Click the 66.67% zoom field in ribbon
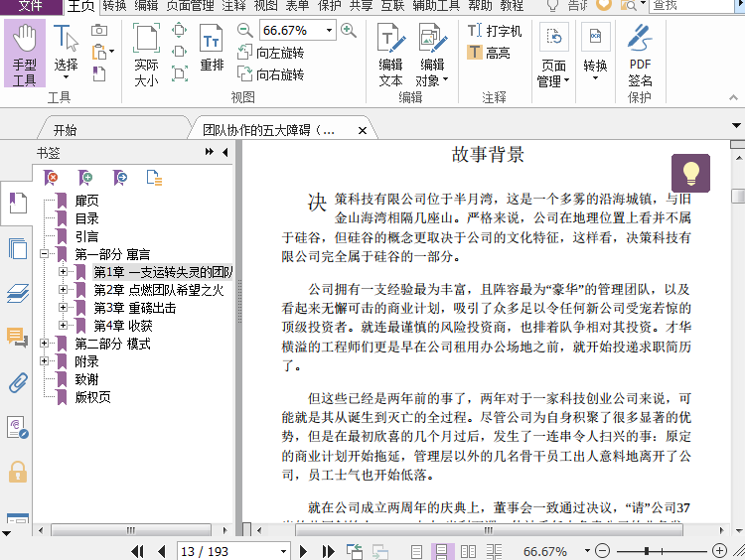The image size is (745, 560). click(291, 31)
